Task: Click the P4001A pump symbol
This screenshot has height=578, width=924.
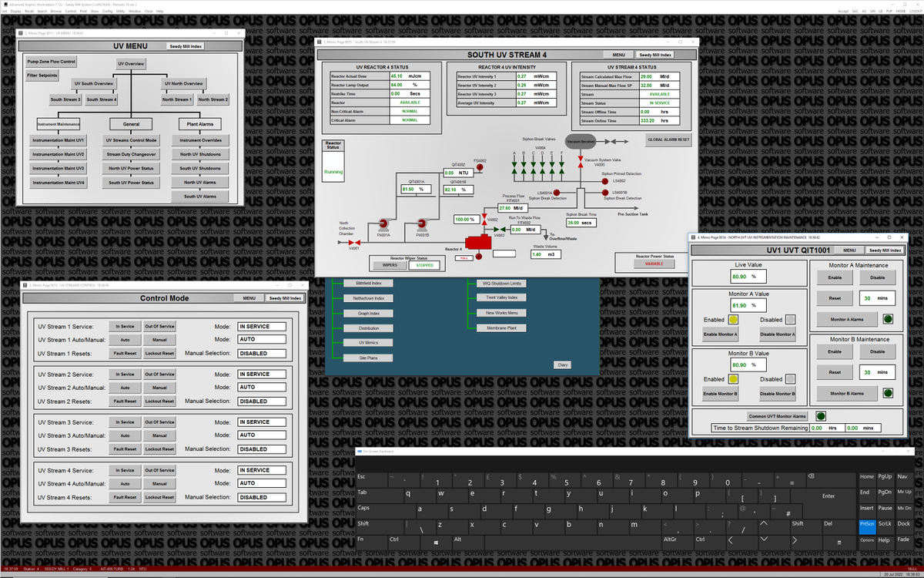Action: coord(383,224)
